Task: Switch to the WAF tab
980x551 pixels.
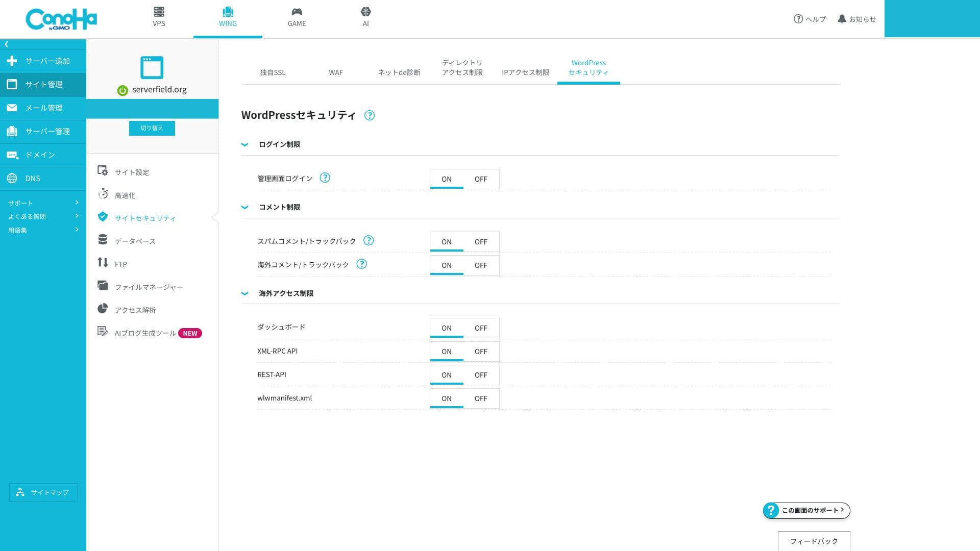Action: pyautogui.click(x=336, y=72)
